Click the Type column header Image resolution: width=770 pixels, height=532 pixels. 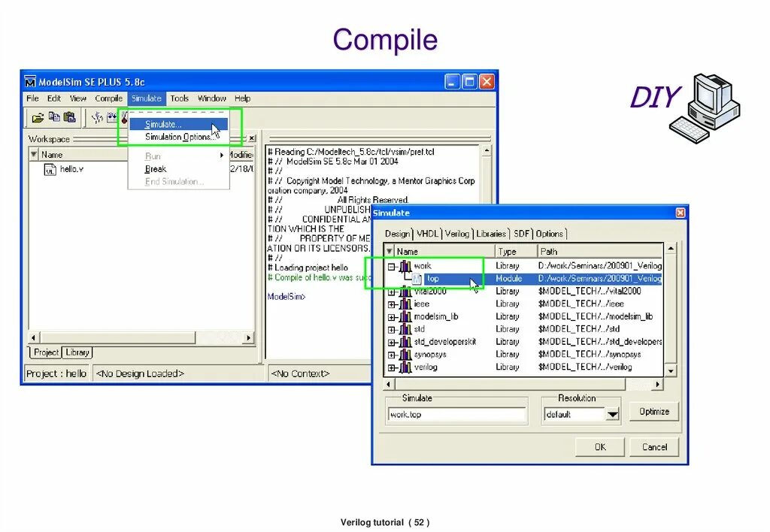coord(516,252)
